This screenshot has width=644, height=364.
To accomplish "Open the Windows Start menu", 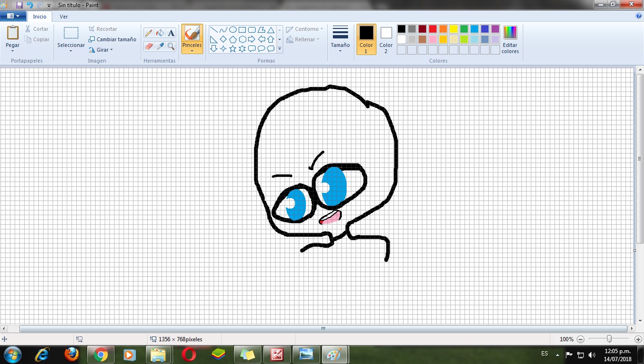I will click(12, 354).
